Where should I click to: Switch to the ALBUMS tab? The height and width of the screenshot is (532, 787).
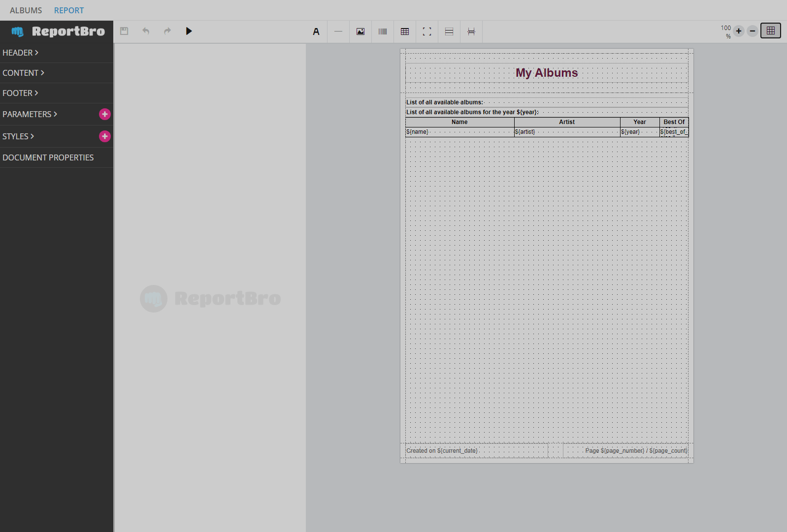(x=26, y=10)
